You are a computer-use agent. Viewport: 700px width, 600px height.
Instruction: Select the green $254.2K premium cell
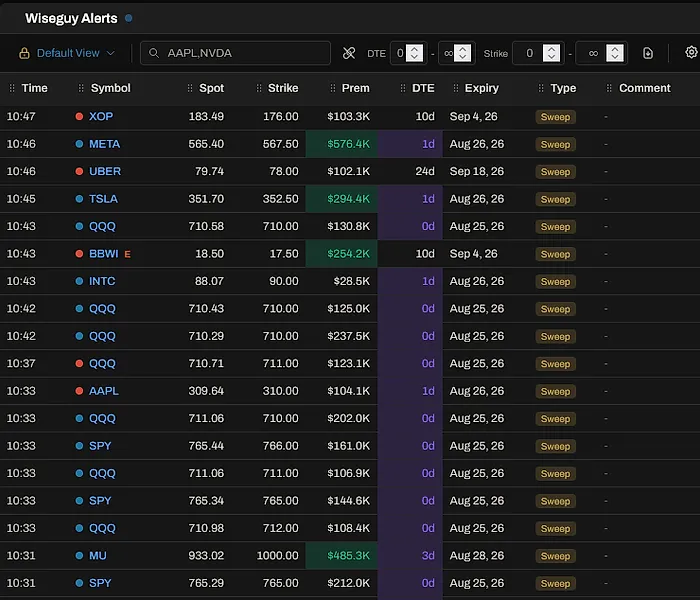pyautogui.click(x=342, y=254)
